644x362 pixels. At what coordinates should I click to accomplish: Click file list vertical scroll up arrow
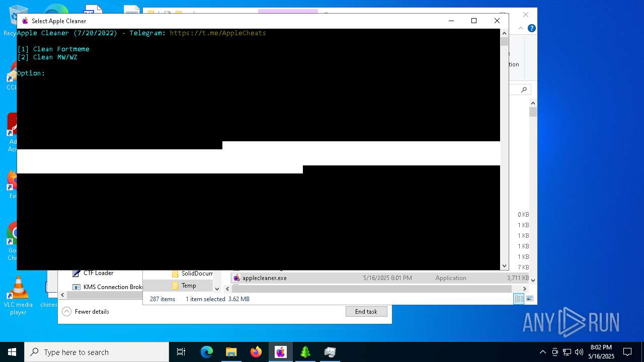(533, 103)
